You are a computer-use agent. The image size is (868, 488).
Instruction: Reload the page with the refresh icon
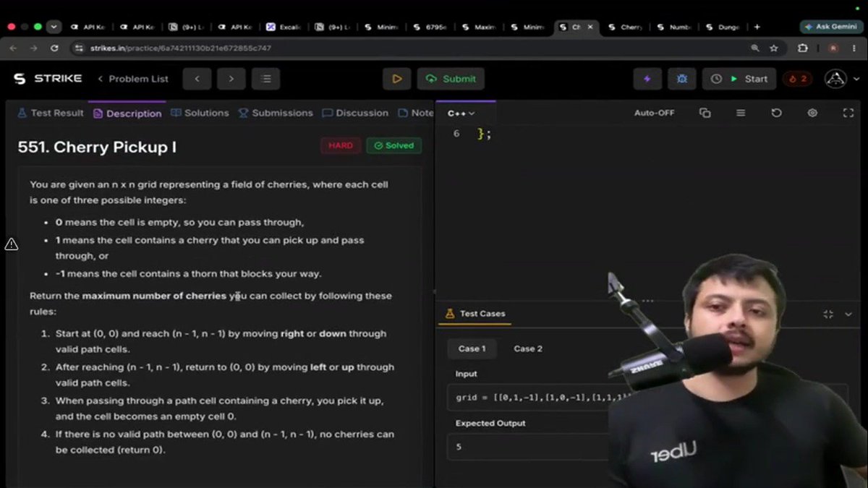tap(54, 48)
